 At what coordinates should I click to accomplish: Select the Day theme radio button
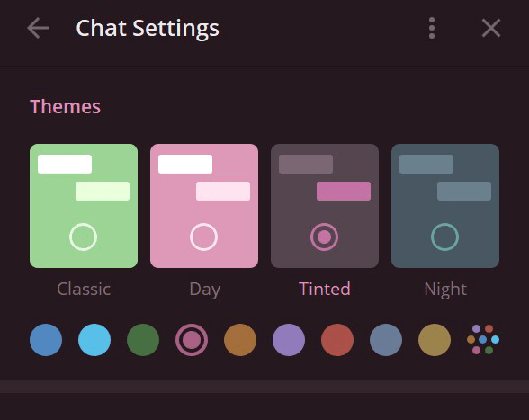pos(203,237)
